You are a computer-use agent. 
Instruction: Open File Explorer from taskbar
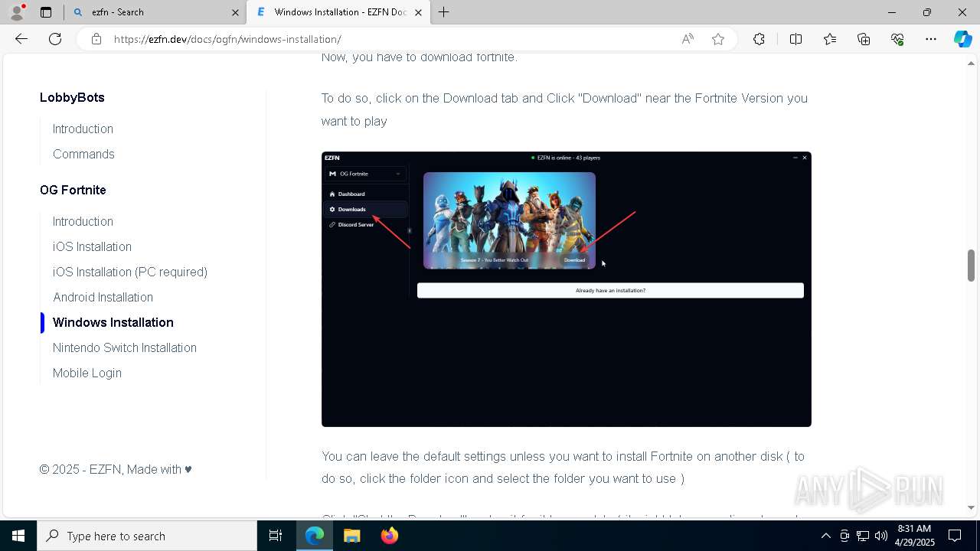coord(352,536)
